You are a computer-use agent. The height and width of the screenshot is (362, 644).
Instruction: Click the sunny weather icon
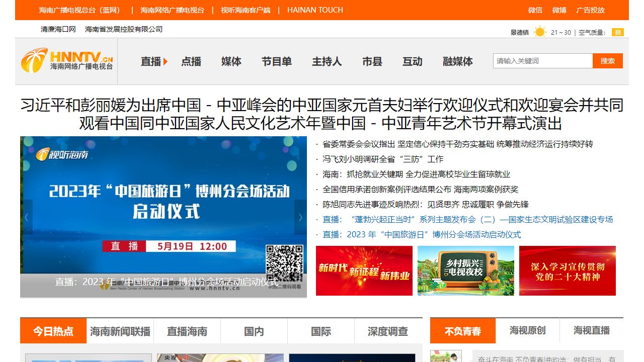point(540,32)
